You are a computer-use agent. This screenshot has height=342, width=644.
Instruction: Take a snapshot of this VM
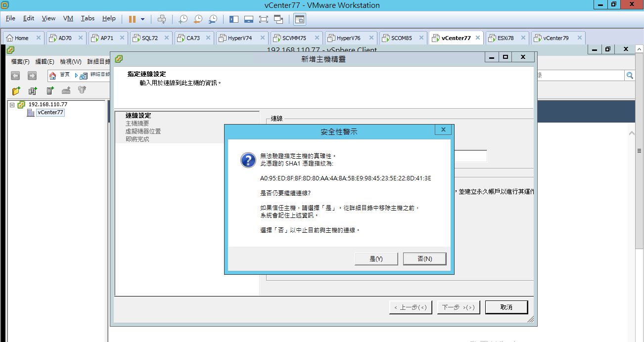[183, 19]
